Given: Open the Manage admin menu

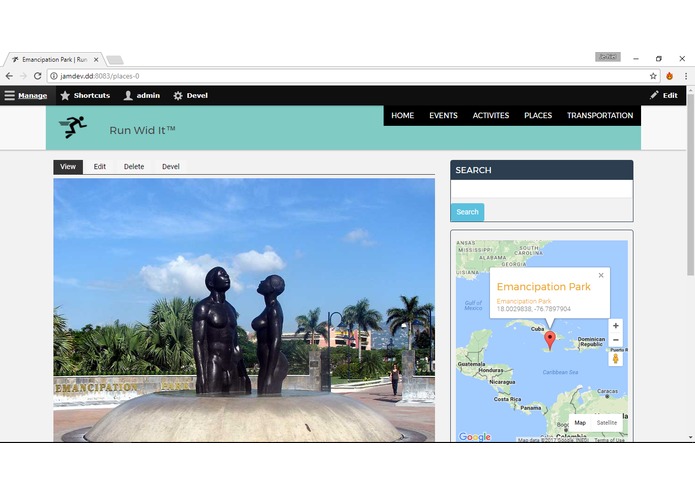Looking at the screenshot, I should (26, 96).
